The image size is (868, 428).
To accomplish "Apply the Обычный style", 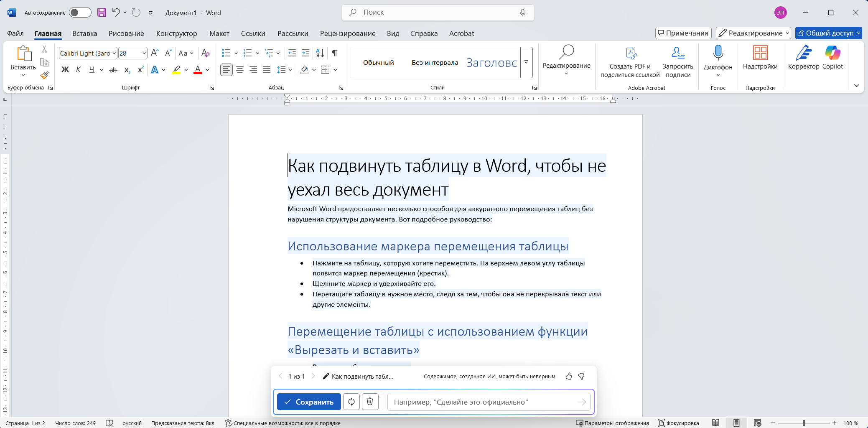I will tap(379, 62).
